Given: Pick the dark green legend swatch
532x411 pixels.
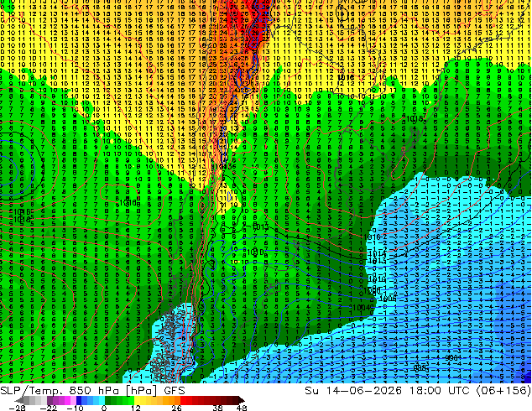Looking at the screenshot, I should (x=108, y=400).
